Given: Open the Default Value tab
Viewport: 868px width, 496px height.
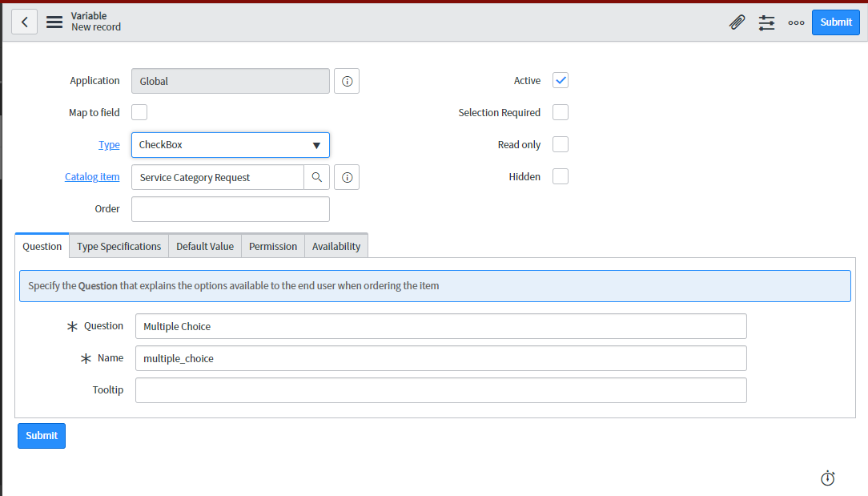Looking at the screenshot, I should click(204, 246).
